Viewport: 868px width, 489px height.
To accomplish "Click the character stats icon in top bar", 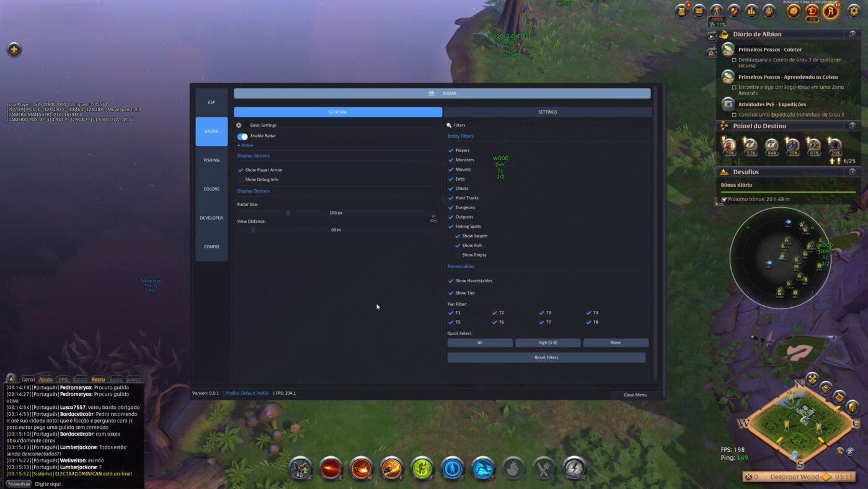I will coord(717,11).
